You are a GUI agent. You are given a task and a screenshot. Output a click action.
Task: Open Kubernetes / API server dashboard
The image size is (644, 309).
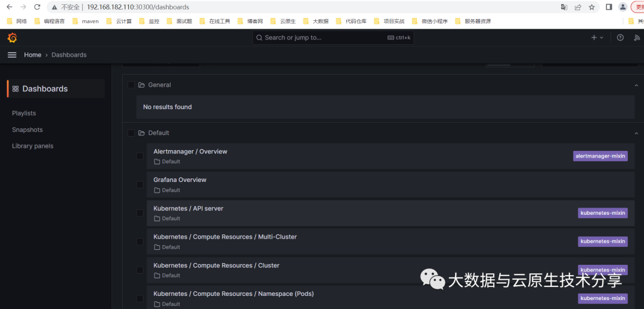[188, 208]
